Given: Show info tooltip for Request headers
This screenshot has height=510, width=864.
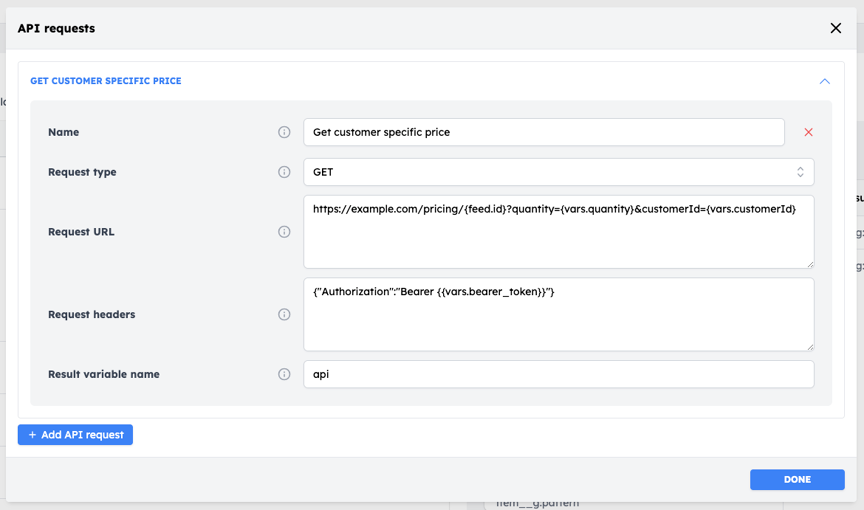Looking at the screenshot, I should (284, 314).
